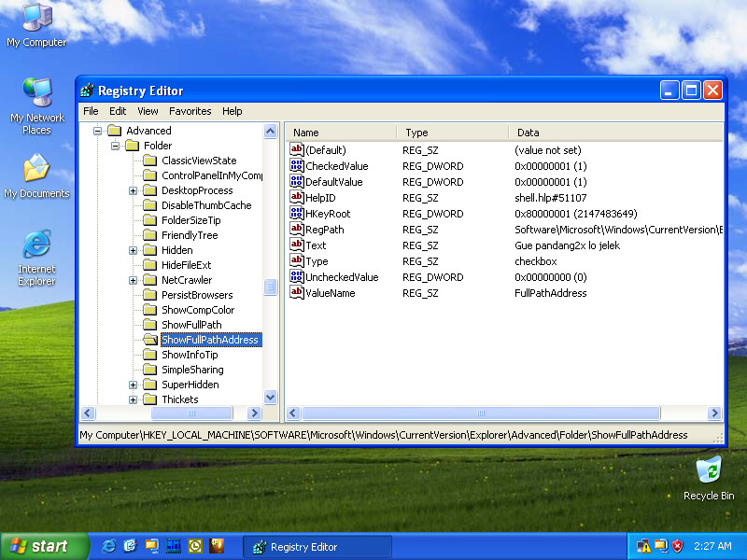
Task: Click tree pane scroll right arrow
Action: tap(254, 413)
